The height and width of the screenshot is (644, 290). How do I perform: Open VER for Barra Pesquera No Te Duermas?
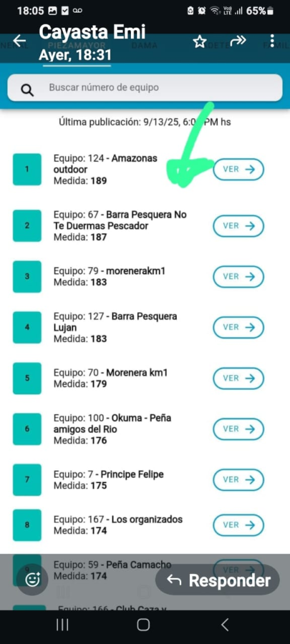click(238, 226)
